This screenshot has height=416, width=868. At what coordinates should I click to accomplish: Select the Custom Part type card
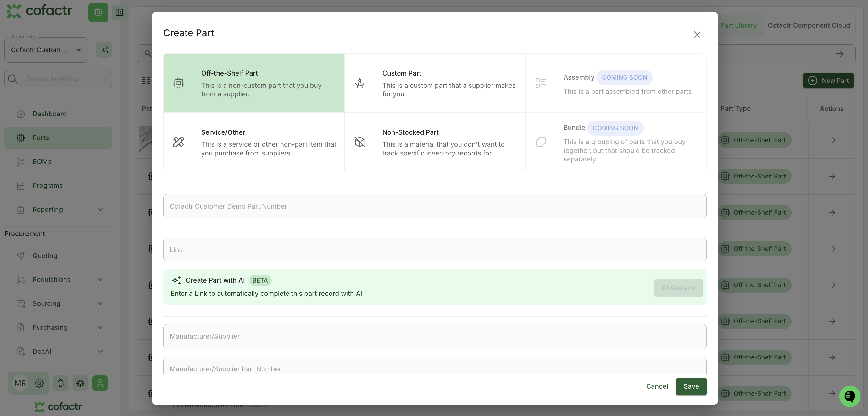435,83
